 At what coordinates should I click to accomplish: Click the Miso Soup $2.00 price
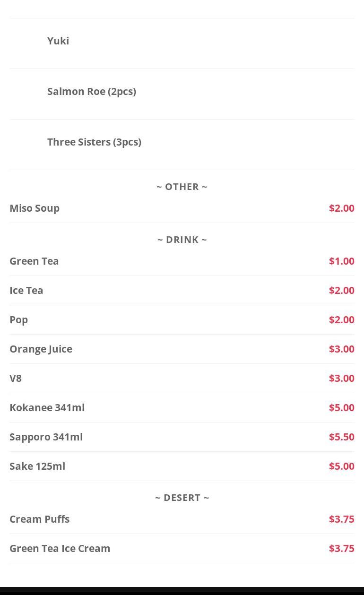(x=342, y=208)
